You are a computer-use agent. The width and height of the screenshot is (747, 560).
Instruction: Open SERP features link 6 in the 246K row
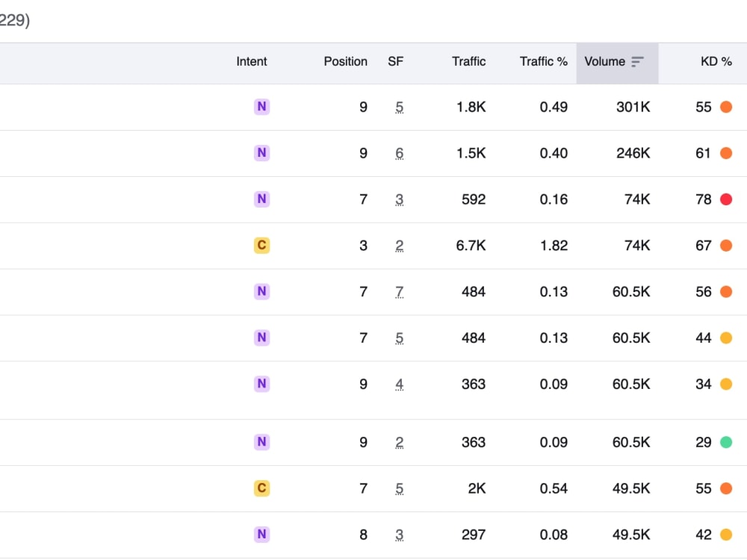click(399, 154)
